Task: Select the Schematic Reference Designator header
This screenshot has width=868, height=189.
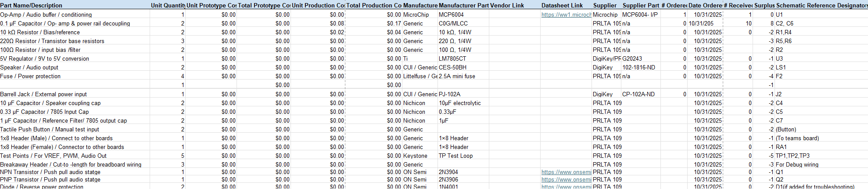Action: coord(821,5)
